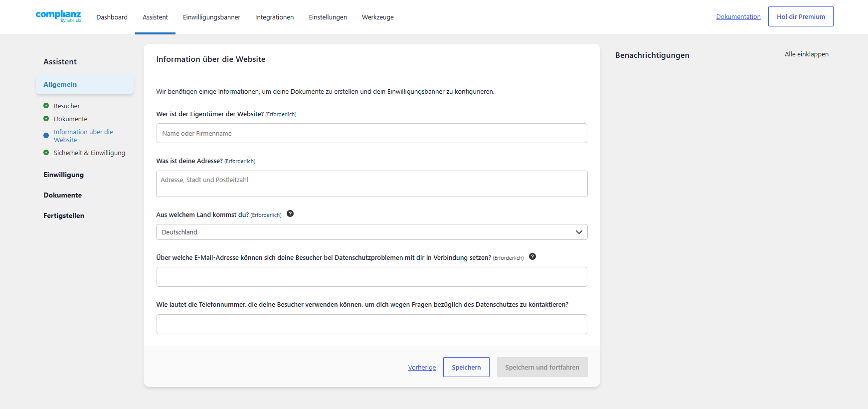Viewport: 868px width, 409px height.
Task: Open help icon for e-mail address question
Action: tap(532, 256)
